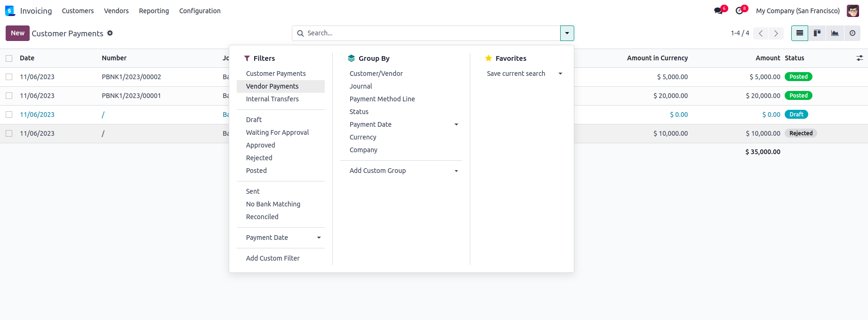Switch to graph view icon
This screenshot has height=320, width=868.
tap(835, 33)
